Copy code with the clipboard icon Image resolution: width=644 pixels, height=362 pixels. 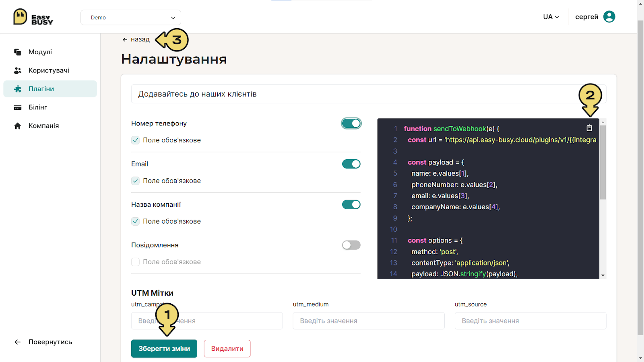[x=589, y=128]
